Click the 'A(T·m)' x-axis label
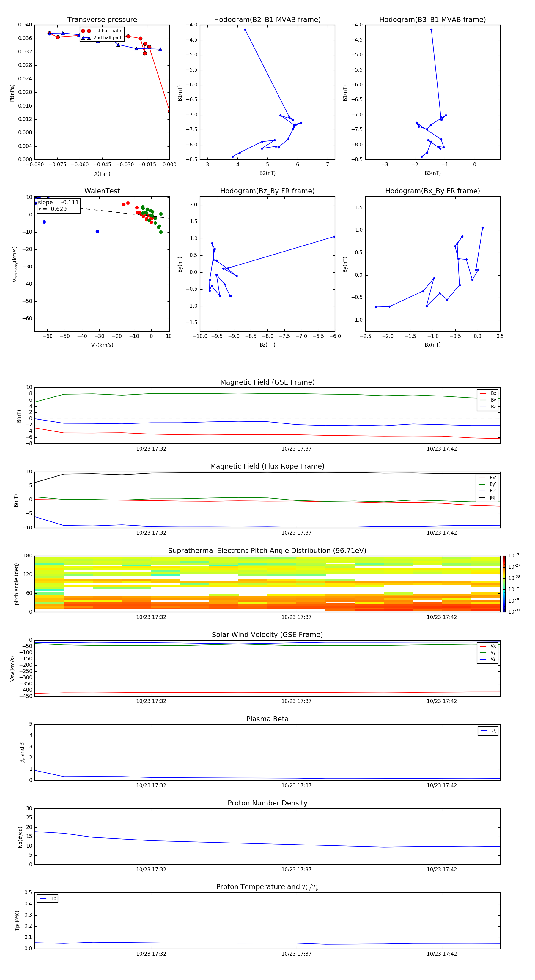Viewport: 535px width, 980px height. (x=102, y=174)
